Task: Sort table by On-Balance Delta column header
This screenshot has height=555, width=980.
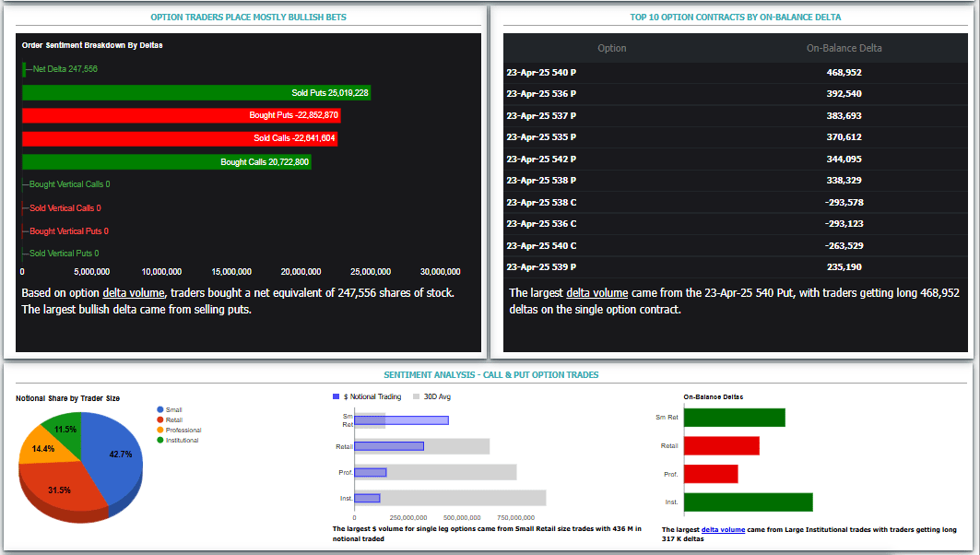Action: coord(844,48)
